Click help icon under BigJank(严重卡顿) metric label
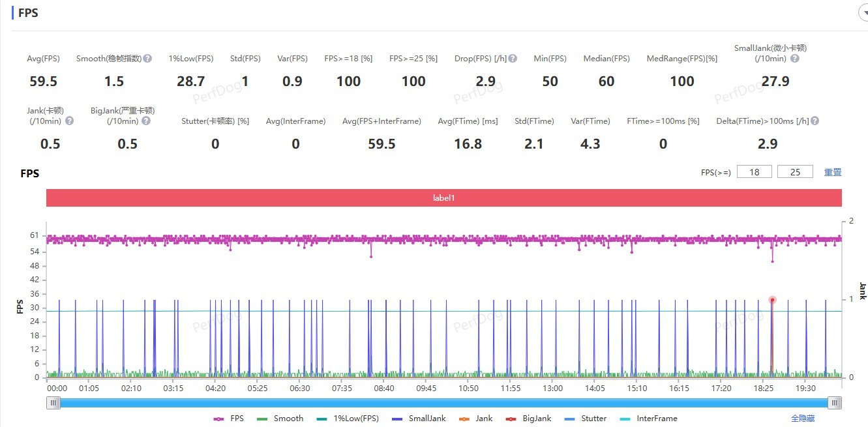Viewport: 868px width, 427px height. tap(146, 121)
